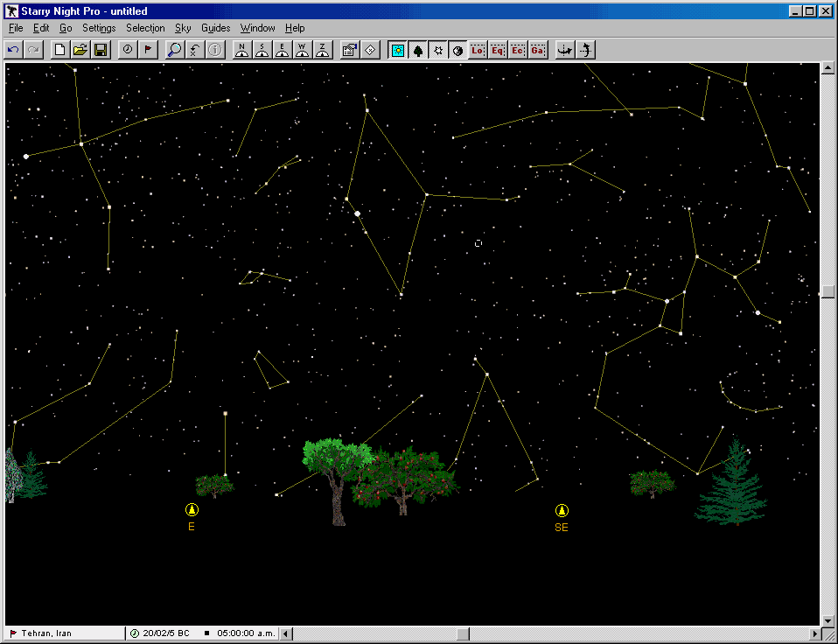Click the horizontal scrollbar left arrow
This screenshot has width=838, height=644.
point(286,633)
